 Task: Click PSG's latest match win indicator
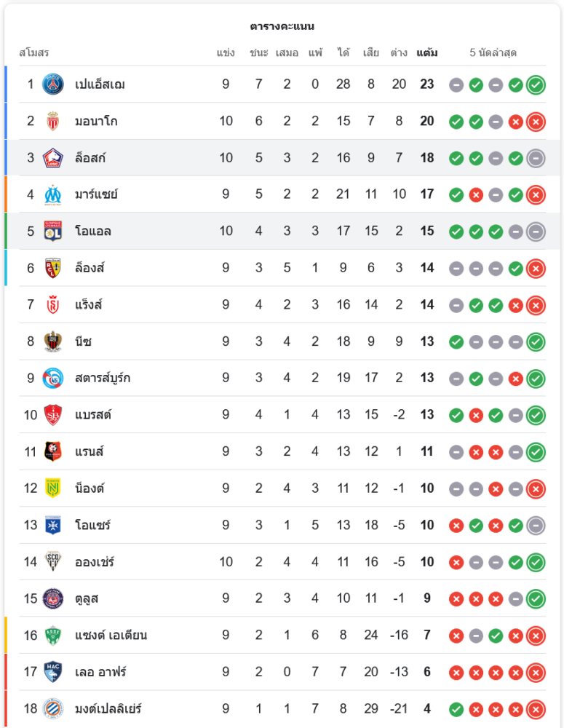point(536,85)
